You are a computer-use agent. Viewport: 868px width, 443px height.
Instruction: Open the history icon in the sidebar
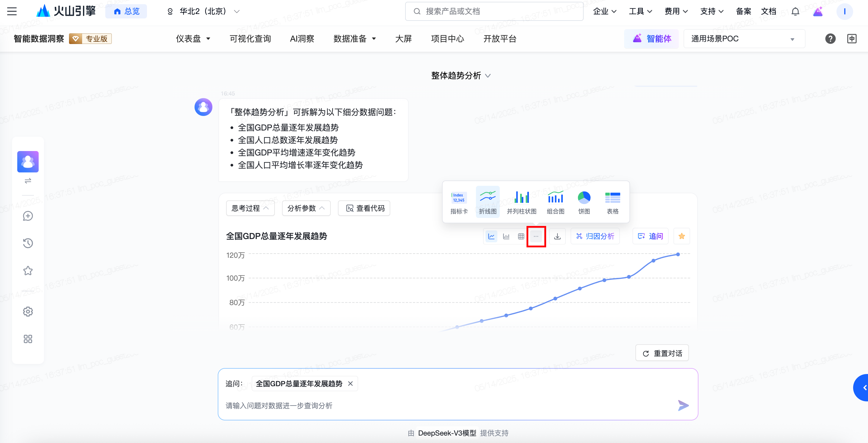click(28, 243)
